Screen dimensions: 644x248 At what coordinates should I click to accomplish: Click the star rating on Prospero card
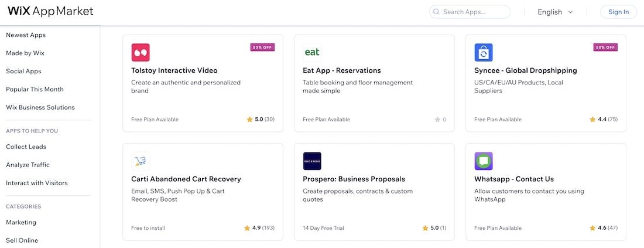[x=434, y=228]
